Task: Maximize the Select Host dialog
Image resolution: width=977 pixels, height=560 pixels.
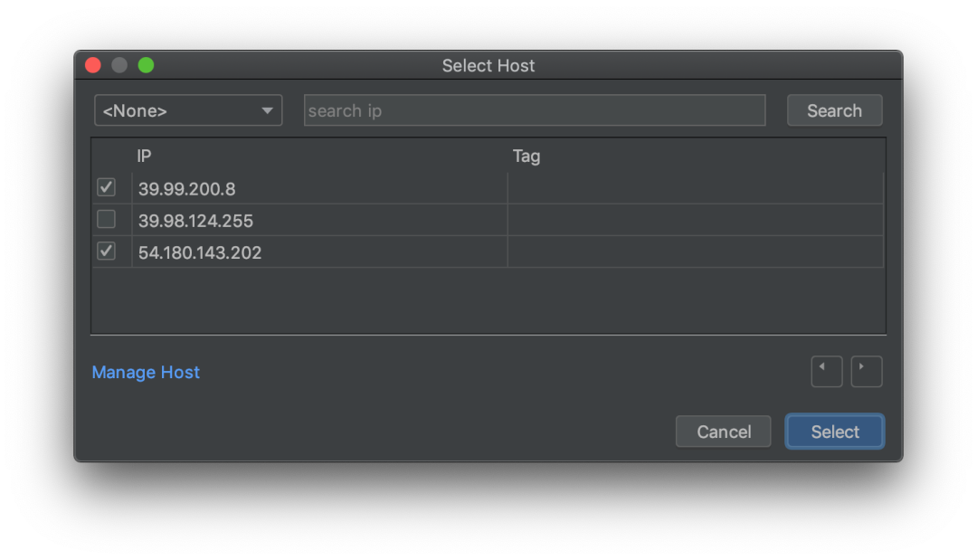Action: point(146,65)
